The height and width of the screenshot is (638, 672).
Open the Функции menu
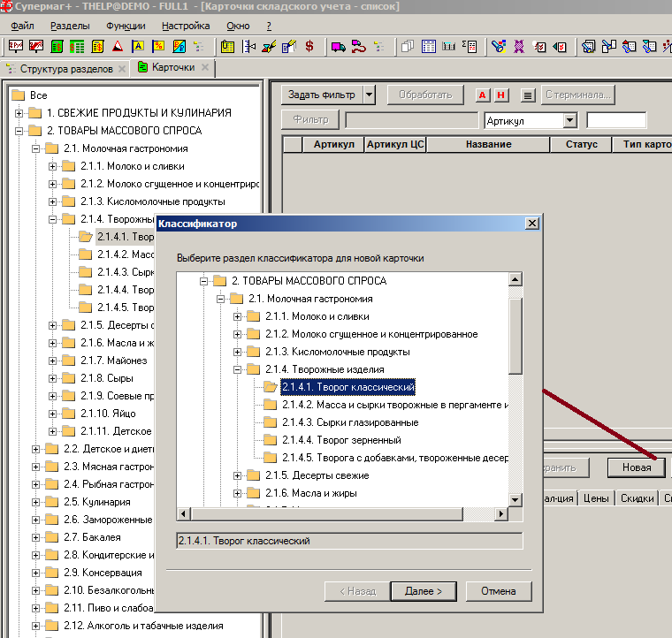point(126,26)
